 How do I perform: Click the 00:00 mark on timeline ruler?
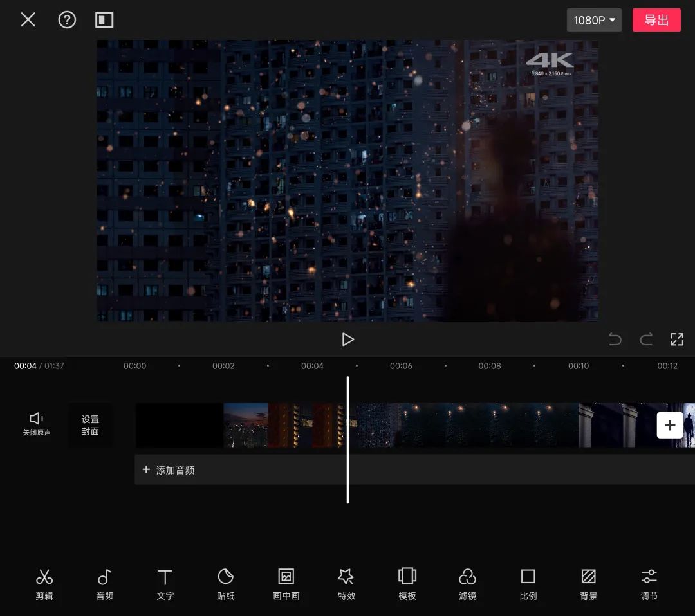134,366
